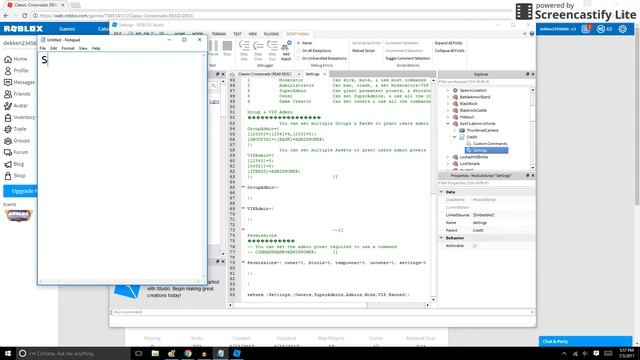This screenshot has height=360, width=640.
Task: Open Messages in the Roblox sidebar
Action: [x=19, y=82]
